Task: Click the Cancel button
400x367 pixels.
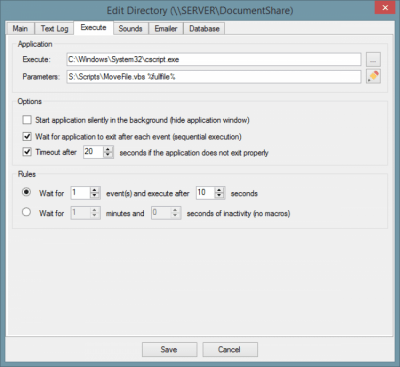Action: [230, 349]
